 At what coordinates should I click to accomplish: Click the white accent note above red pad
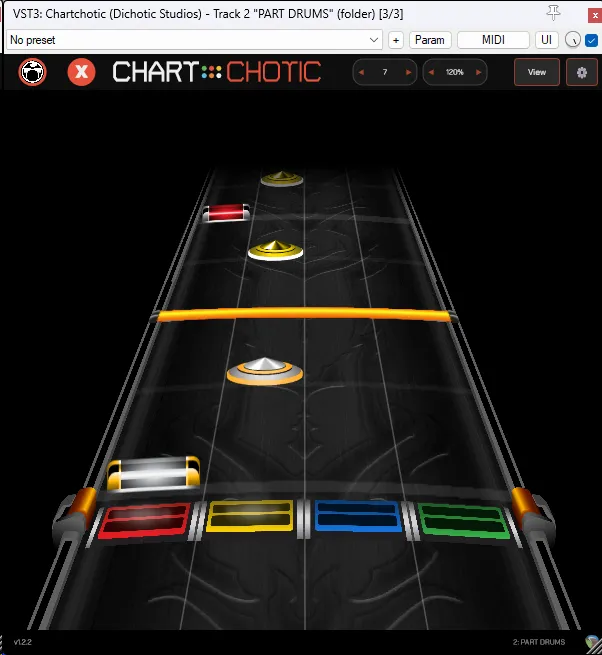154,474
